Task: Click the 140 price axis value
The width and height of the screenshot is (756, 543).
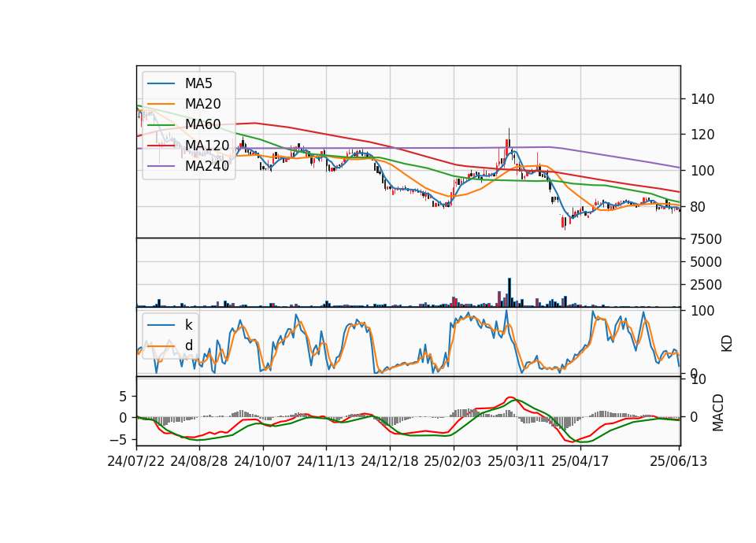Action: [702, 99]
